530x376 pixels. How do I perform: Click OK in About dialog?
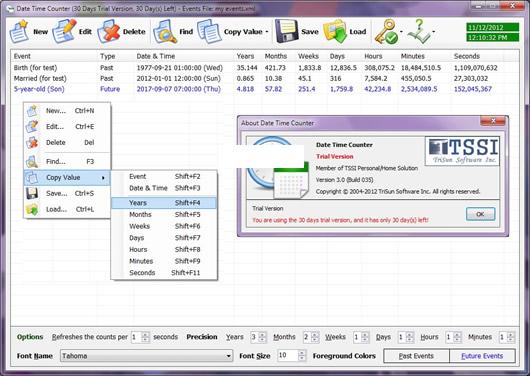pyautogui.click(x=480, y=214)
